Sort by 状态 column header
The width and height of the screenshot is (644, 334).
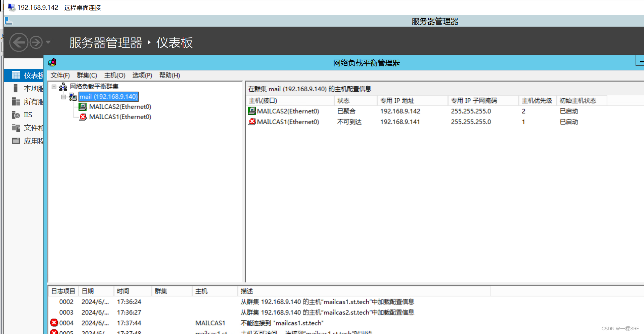356,100
